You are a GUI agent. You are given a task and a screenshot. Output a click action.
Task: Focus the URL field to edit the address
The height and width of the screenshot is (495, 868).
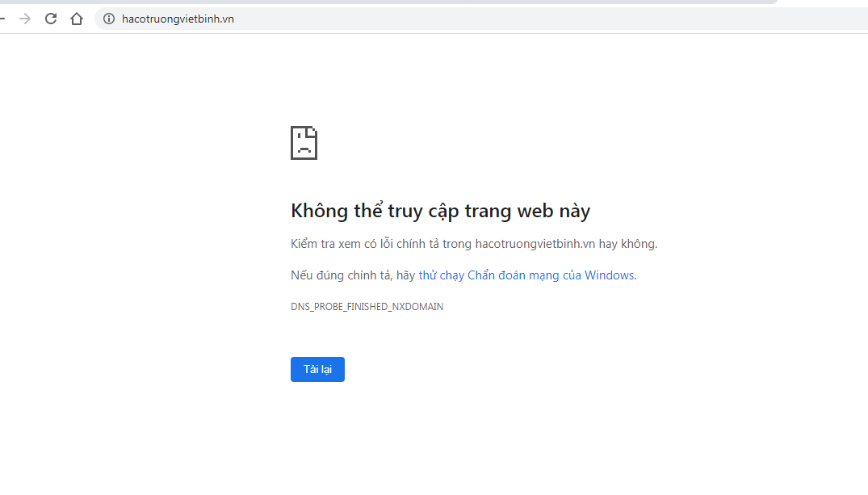click(242, 18)
